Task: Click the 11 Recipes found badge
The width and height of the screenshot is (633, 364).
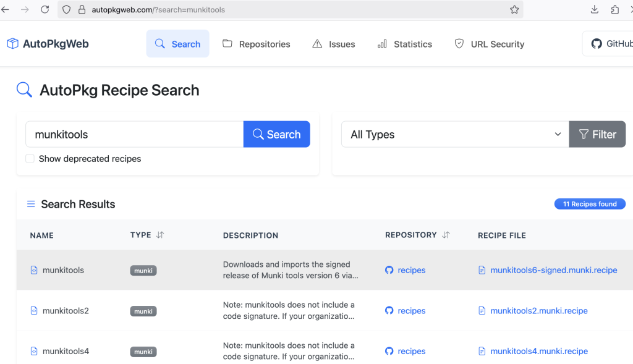Action: point(590,204)
